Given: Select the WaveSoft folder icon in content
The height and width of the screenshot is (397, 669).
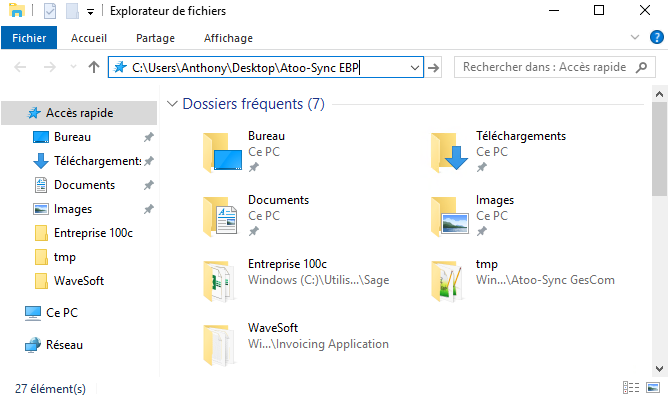Looking at the screenshot, I should click(219, 345).
